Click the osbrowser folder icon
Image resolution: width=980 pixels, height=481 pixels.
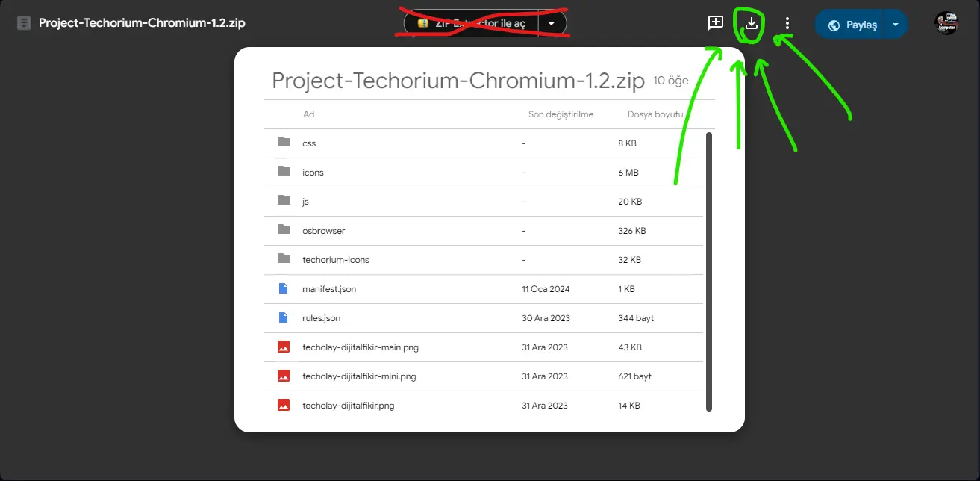click(284, 229)
